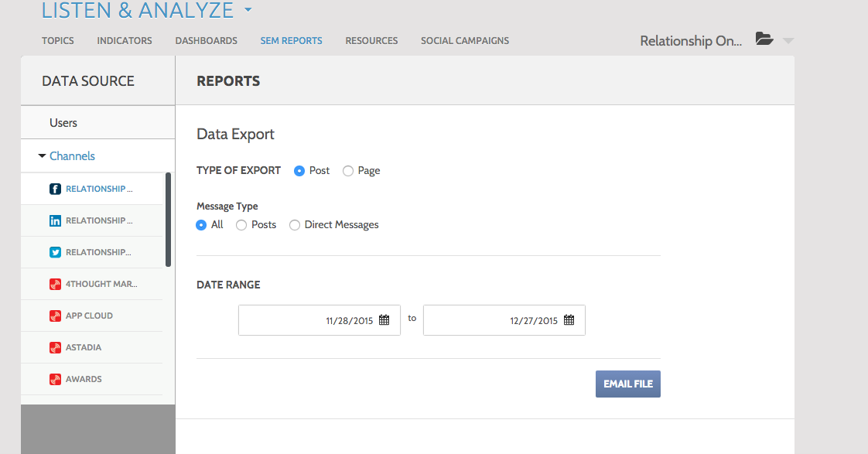The image size is (868, 454).
Task: Open the end date calendar picker
Action: tap(569, 320)
